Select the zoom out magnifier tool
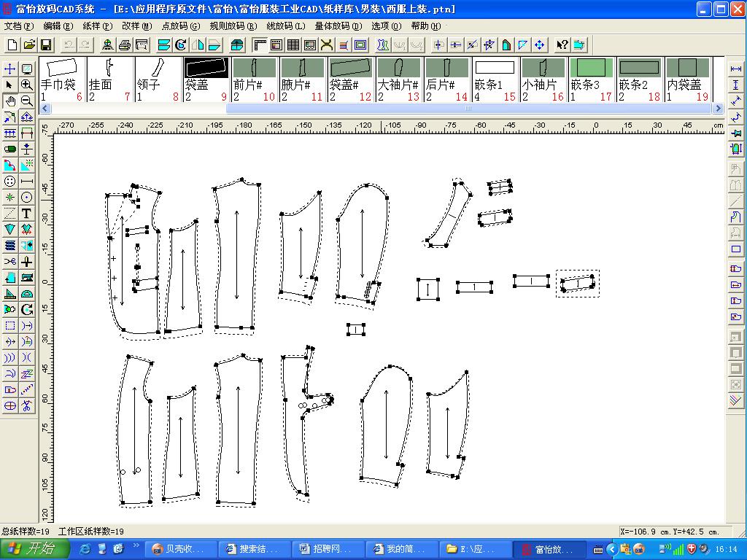This screenshot has height=560, width=747. coord(27,101)
